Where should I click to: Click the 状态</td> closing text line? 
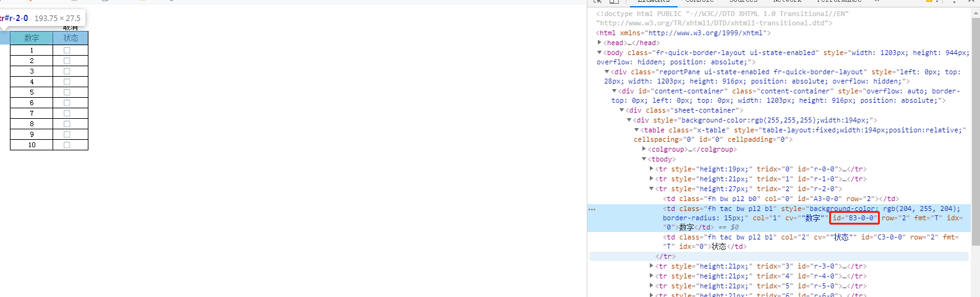click(x=729, y=246)
